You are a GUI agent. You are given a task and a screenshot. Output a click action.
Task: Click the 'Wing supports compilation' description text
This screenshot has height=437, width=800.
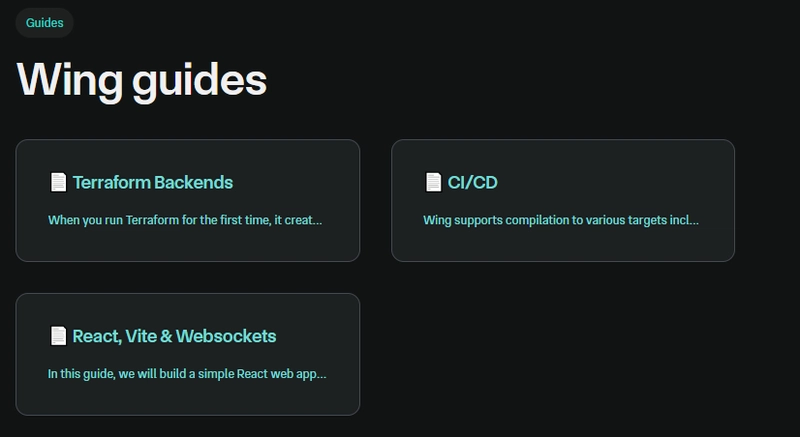tap(561, 220)
